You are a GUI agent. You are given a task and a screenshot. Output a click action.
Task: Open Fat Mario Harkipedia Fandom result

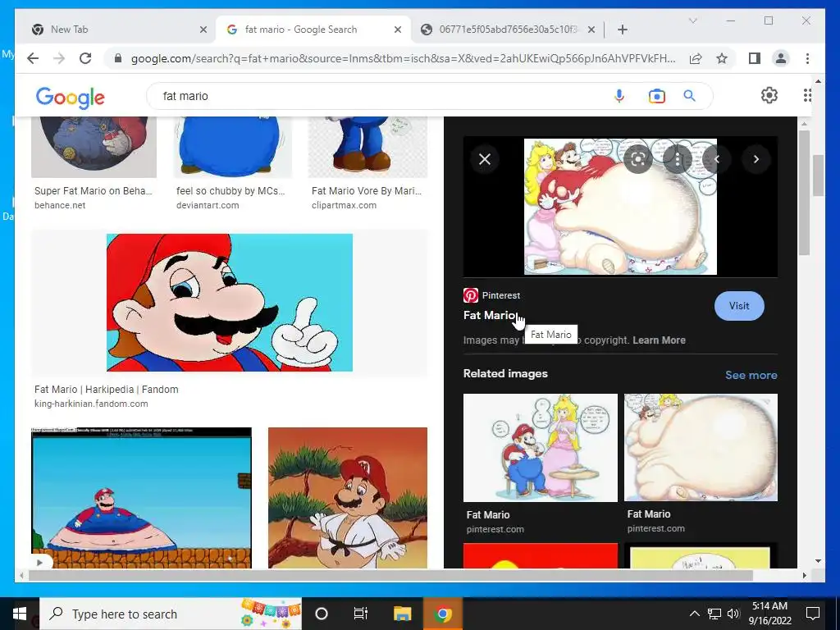106,390
